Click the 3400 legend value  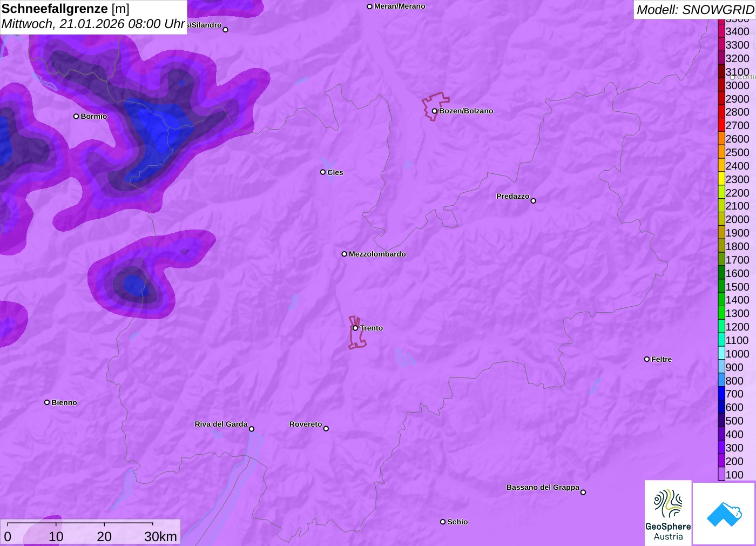[x=738, y=31]
